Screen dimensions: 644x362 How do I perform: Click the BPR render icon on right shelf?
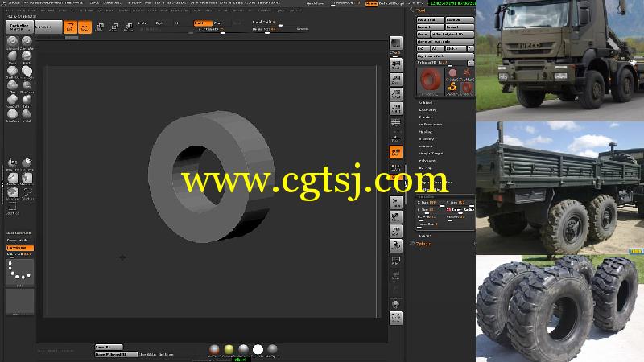[396, 43]
